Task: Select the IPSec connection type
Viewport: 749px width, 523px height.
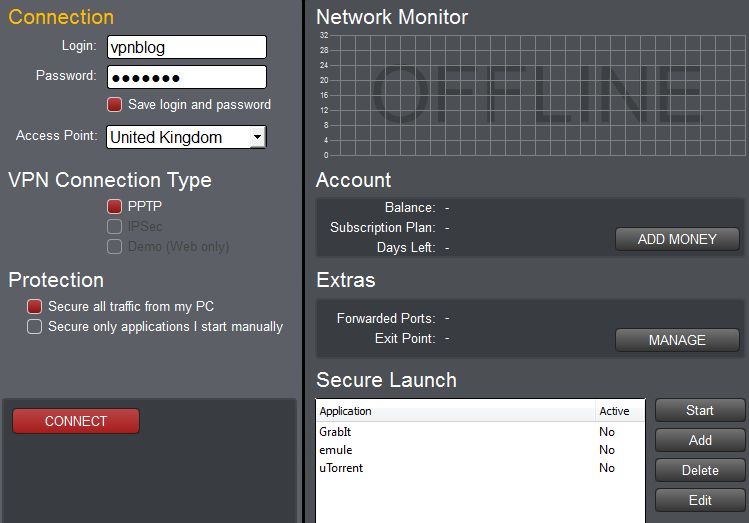Action: click(x=115, y=226)
